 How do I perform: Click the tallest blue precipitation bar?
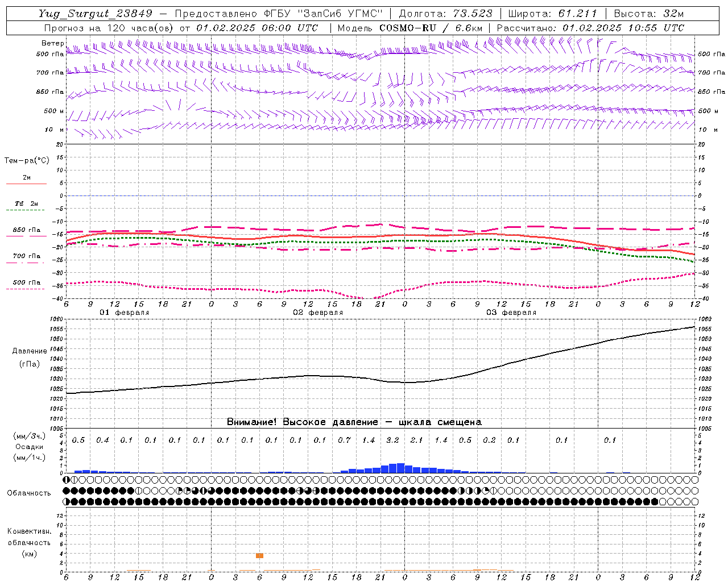pos(400,468)
